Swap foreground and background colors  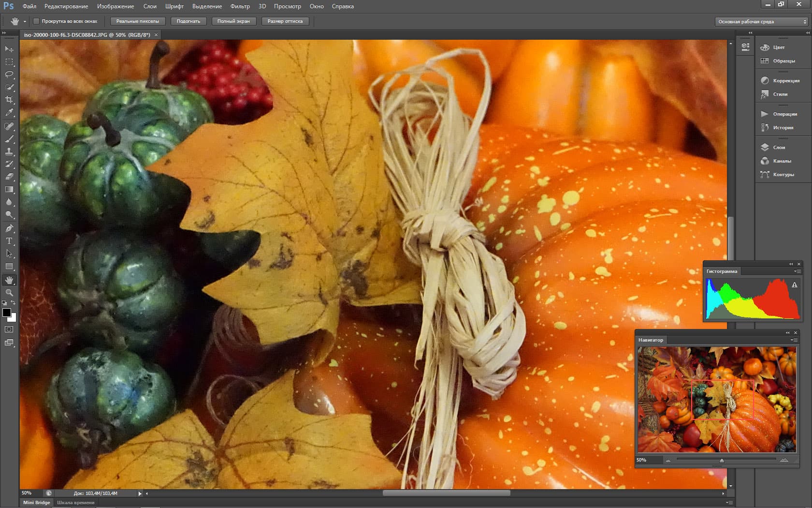(14, 303)
